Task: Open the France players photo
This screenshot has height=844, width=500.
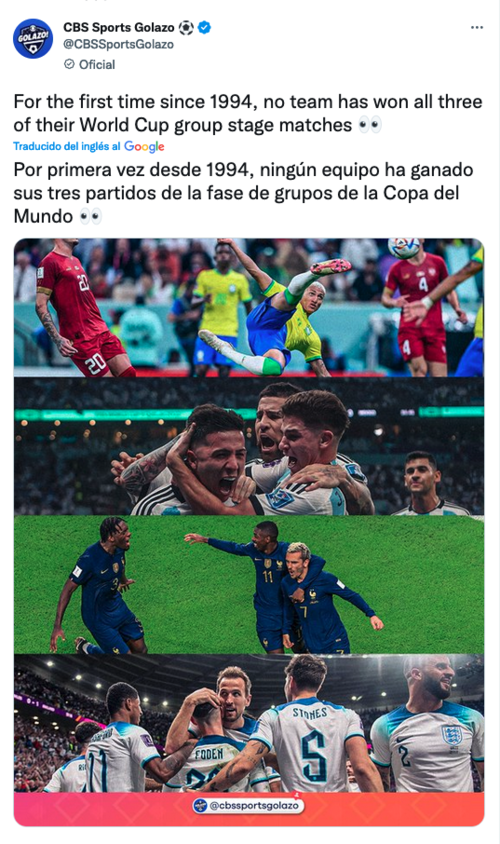Action: [x=249, y=585]
